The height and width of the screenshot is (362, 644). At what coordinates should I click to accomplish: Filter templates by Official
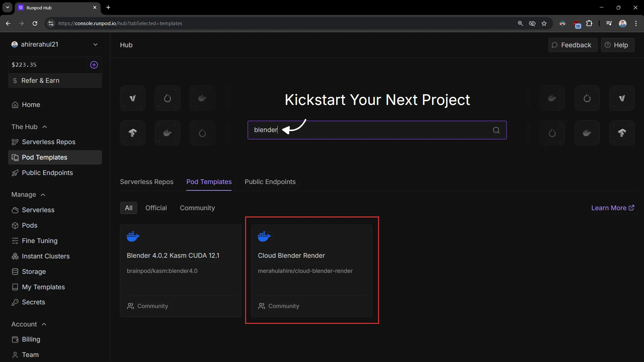156,208
